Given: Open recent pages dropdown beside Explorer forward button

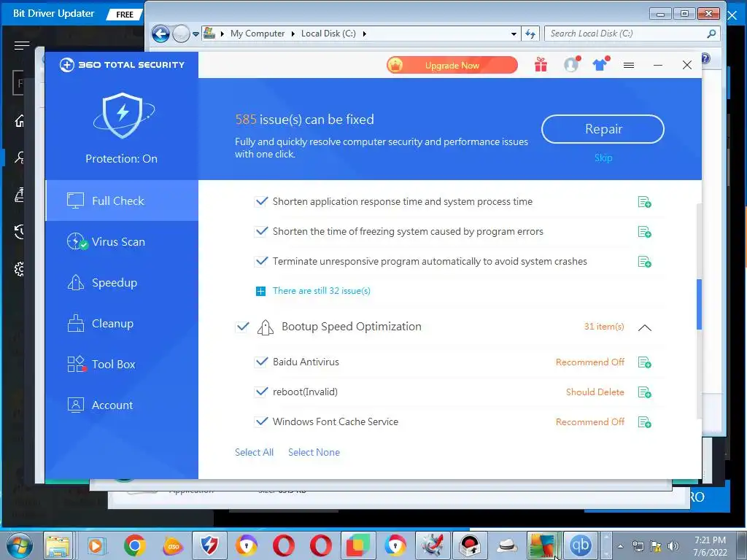Looking at the screenshot, I should point(196,34).
